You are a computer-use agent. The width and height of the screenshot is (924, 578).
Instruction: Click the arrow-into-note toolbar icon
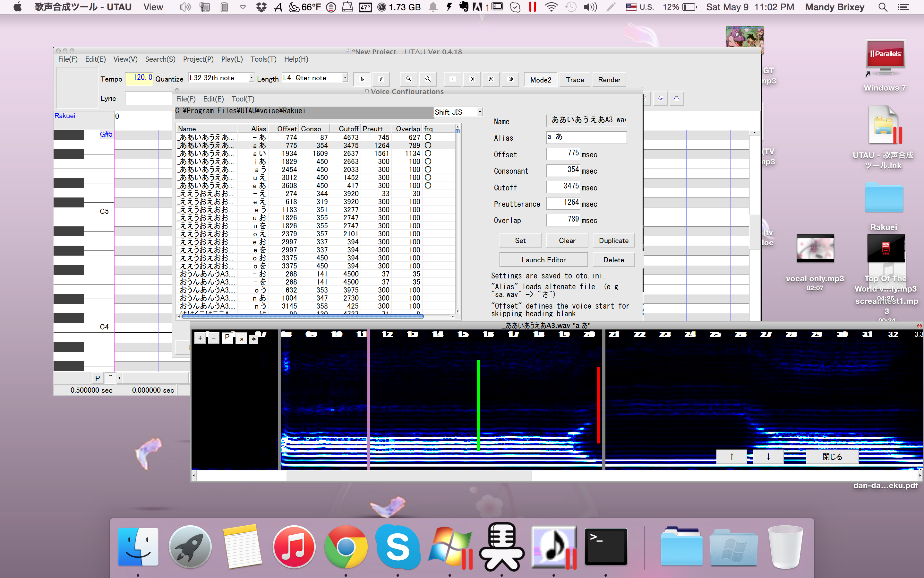pos(510,79)
